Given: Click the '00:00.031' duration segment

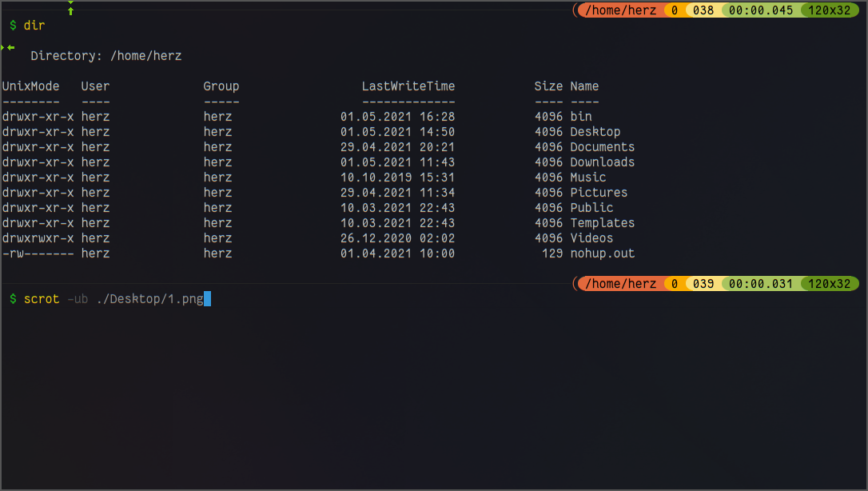Looking at the screenshot, I should (761, 284).
